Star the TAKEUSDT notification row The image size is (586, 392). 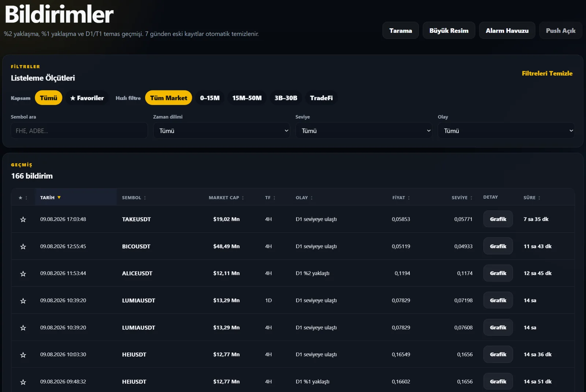pos(23,219)
